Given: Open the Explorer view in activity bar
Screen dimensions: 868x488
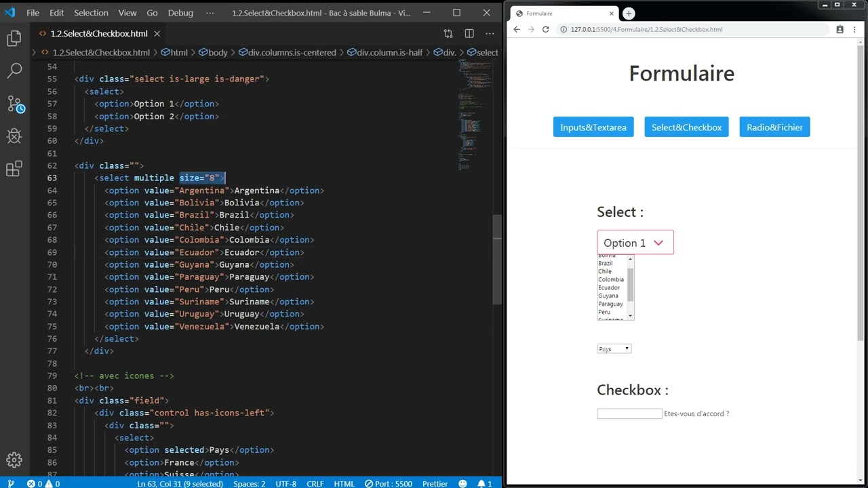Looking at the screenshot, I should (x=14, y=39).
